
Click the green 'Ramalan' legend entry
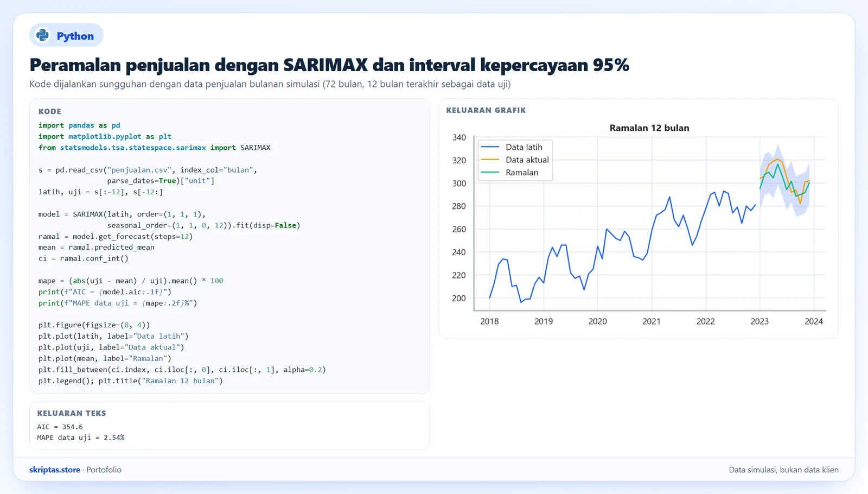coord(510,173)
